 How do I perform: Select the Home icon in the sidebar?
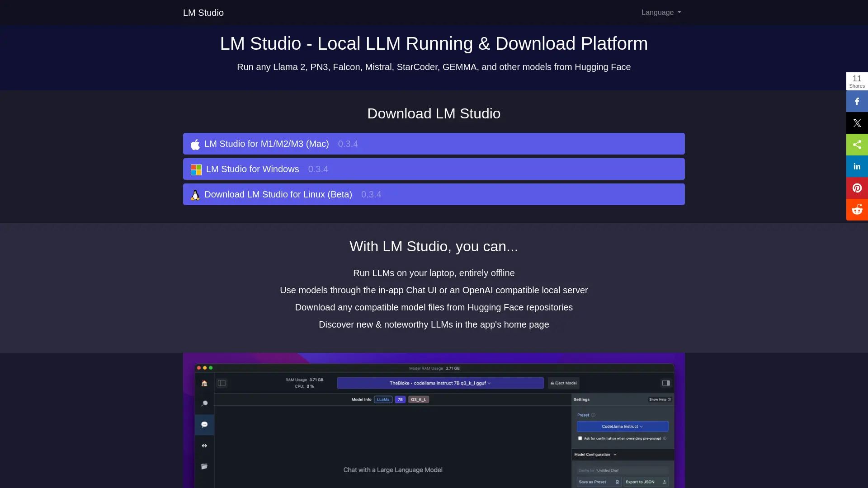click(204, 383)
